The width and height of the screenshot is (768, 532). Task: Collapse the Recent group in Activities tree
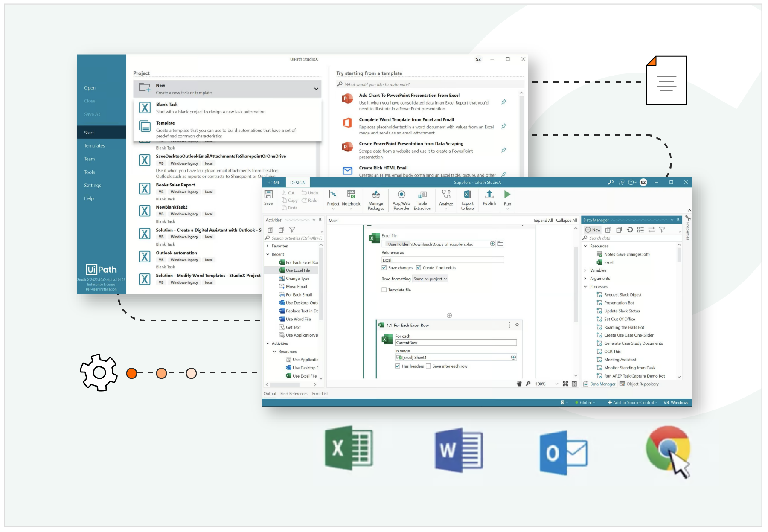[x=268, y=254]
